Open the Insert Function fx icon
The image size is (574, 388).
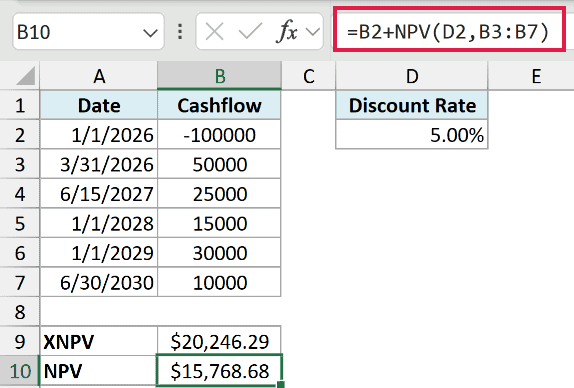287,32
